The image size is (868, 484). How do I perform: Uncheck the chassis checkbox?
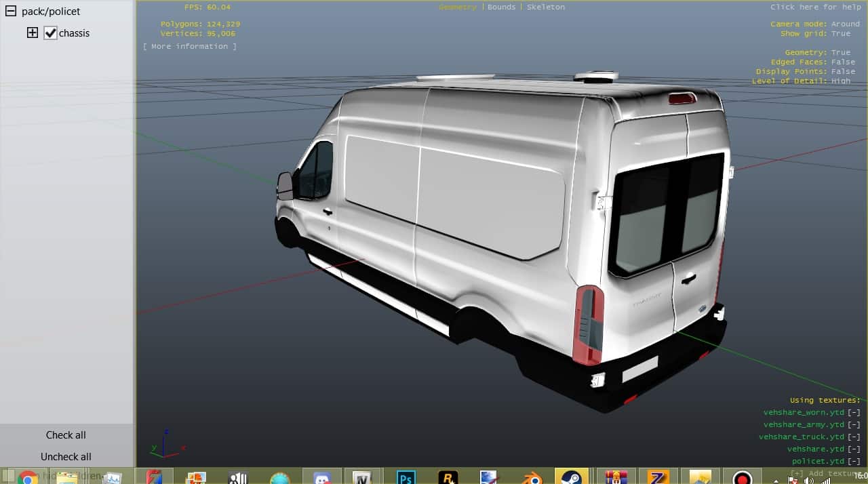click(50, 33)
